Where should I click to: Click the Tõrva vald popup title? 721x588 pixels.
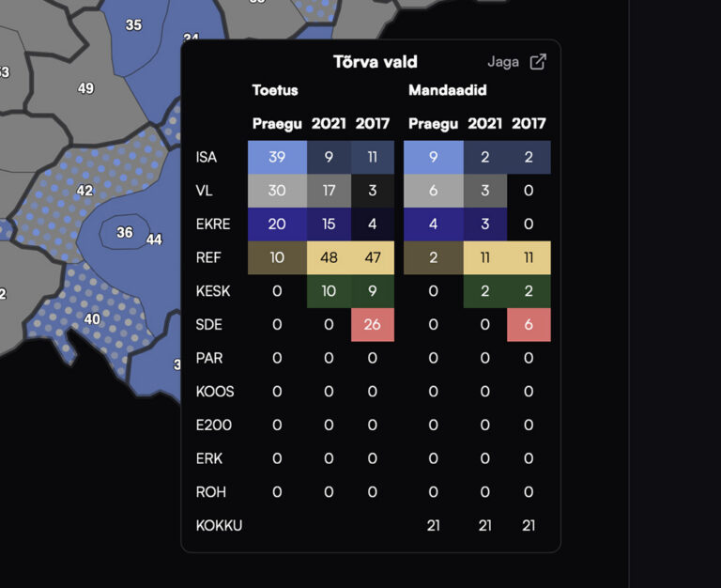375,62
